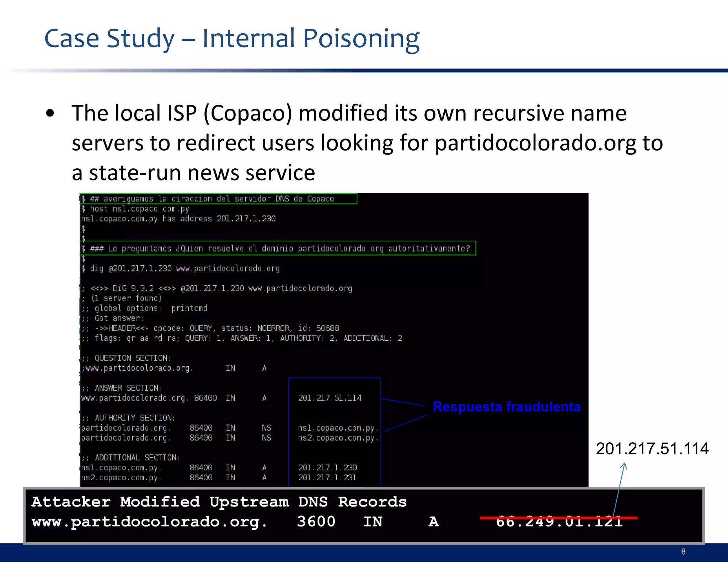Image resolution: width=728 pixels, height=562 pixels.
Task: Click 'www.partidocolorado.org.' in the bottom record box
Action: [x=149, y=522]
